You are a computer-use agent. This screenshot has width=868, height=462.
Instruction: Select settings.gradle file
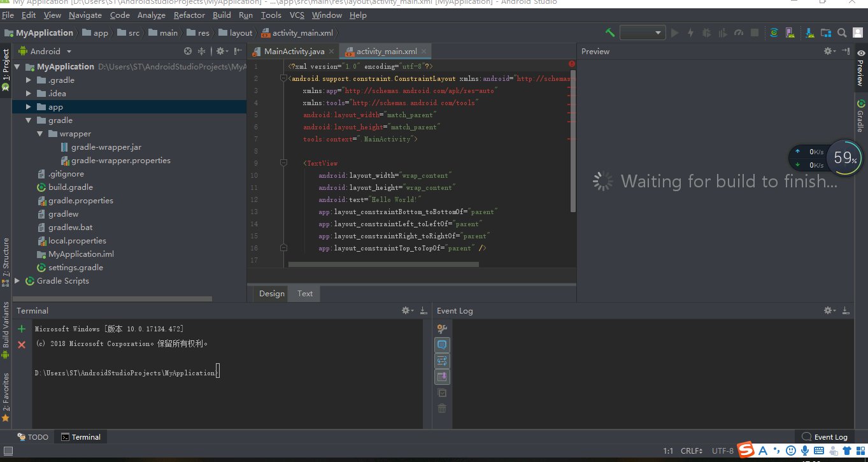click(x=70, y=267)
